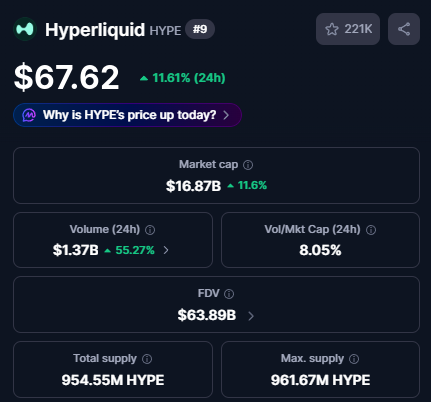Expand Volume details chevron after 55.27%
This screenshot has width=431, height=402.
[x=166, y=250]
